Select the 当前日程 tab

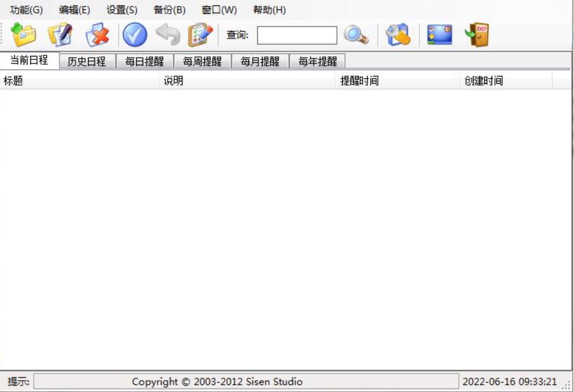(29, 61)
